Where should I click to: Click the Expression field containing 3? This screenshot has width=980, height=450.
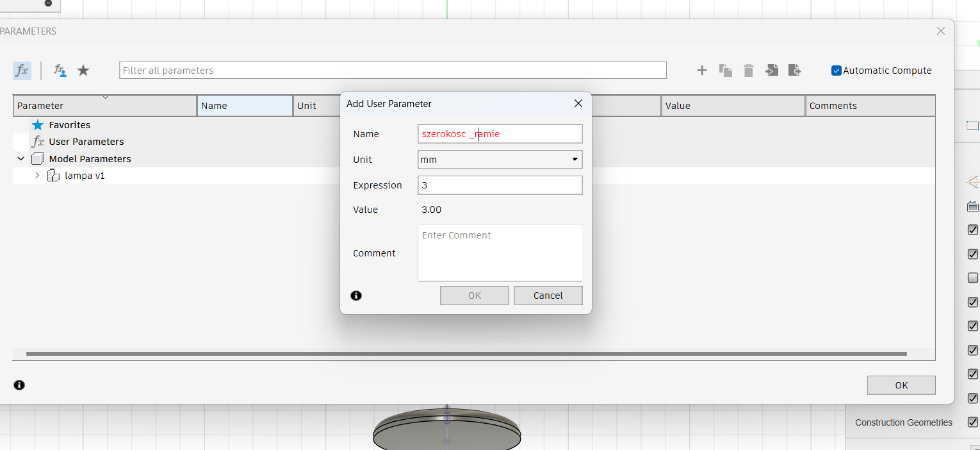tap(500, 185)
